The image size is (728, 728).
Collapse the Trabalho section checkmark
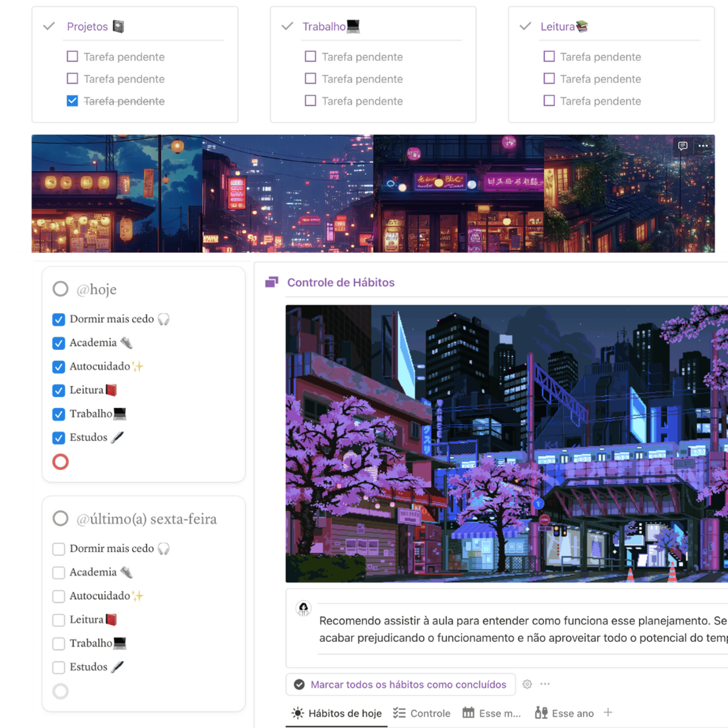[287, 27]
